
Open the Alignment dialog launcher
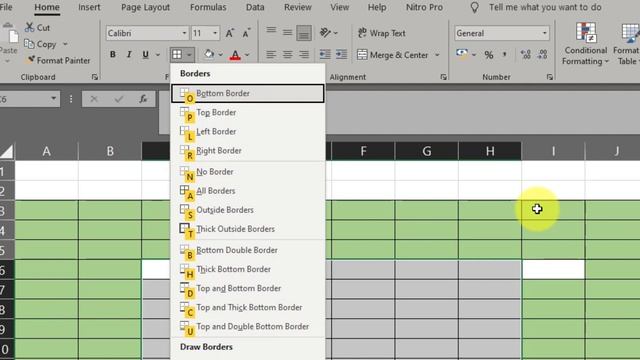pos(444,77)
